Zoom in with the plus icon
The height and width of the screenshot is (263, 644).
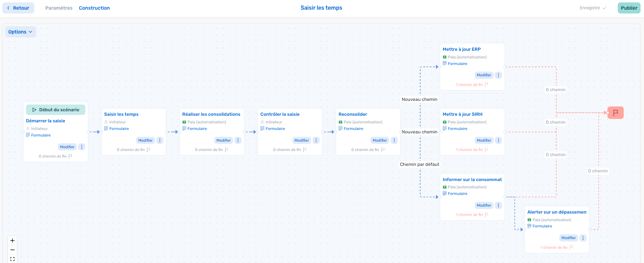coord(12,241)
